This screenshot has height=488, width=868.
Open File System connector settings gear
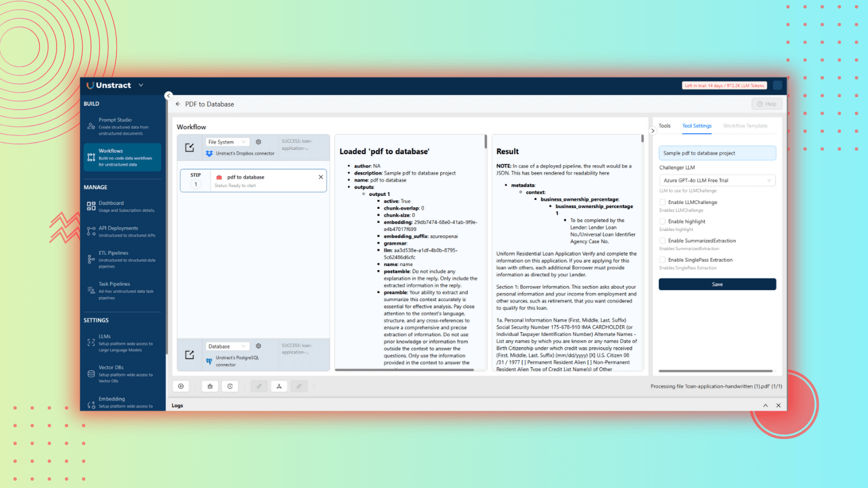(258, 142)
